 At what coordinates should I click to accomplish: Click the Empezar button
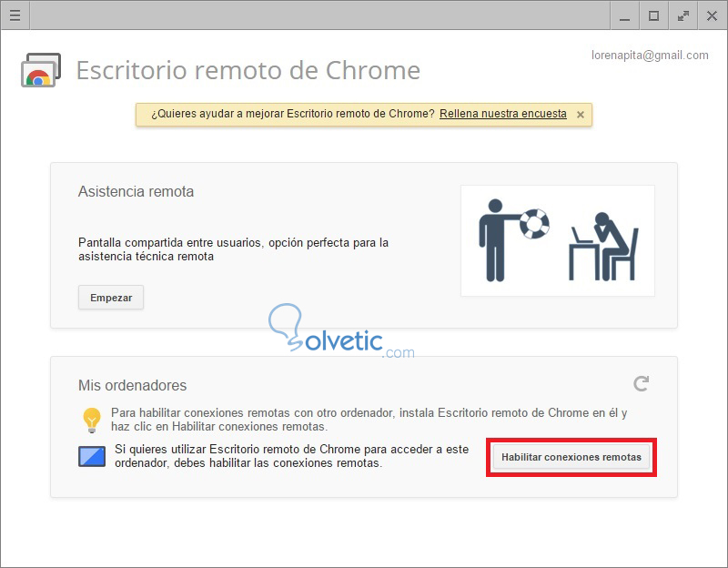pos(111,298)
